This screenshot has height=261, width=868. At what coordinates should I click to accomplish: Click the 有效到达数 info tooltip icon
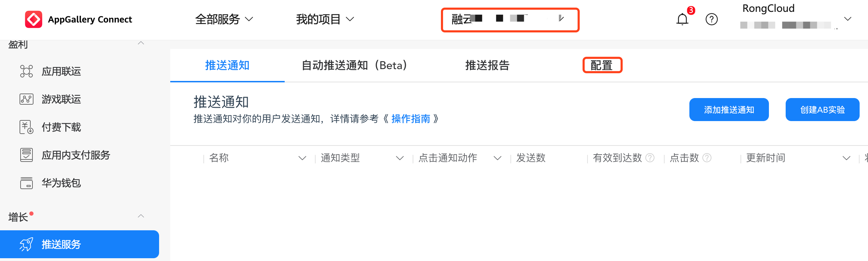650,158
